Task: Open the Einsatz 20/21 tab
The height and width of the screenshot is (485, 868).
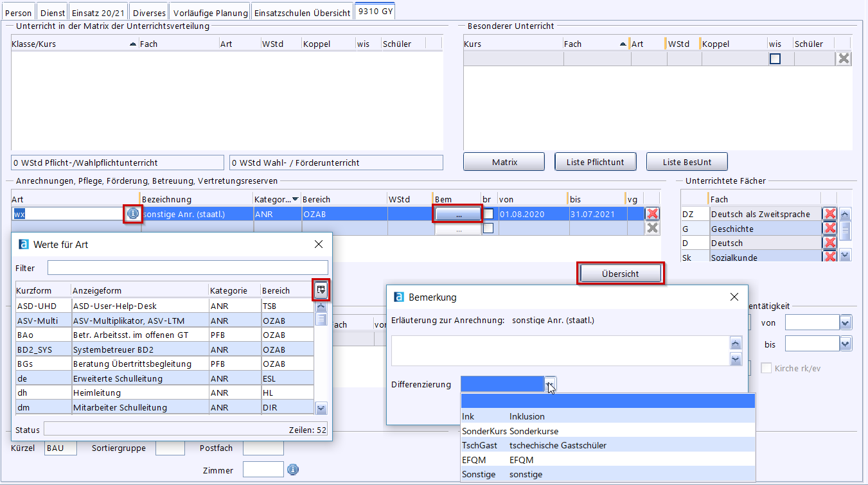Action: (x=98, y=13)
